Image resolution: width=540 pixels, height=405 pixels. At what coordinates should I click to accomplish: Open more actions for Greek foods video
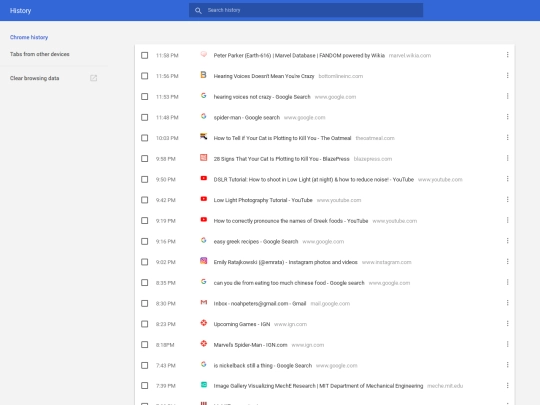(x=507, y=220)
